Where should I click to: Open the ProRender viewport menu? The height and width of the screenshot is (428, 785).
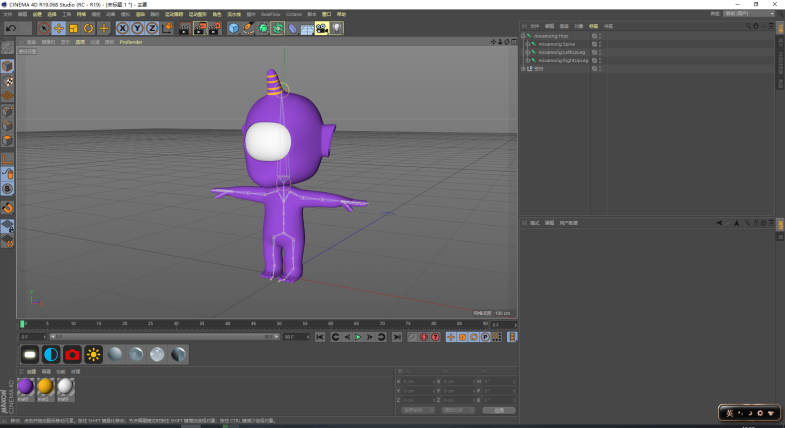131,42
